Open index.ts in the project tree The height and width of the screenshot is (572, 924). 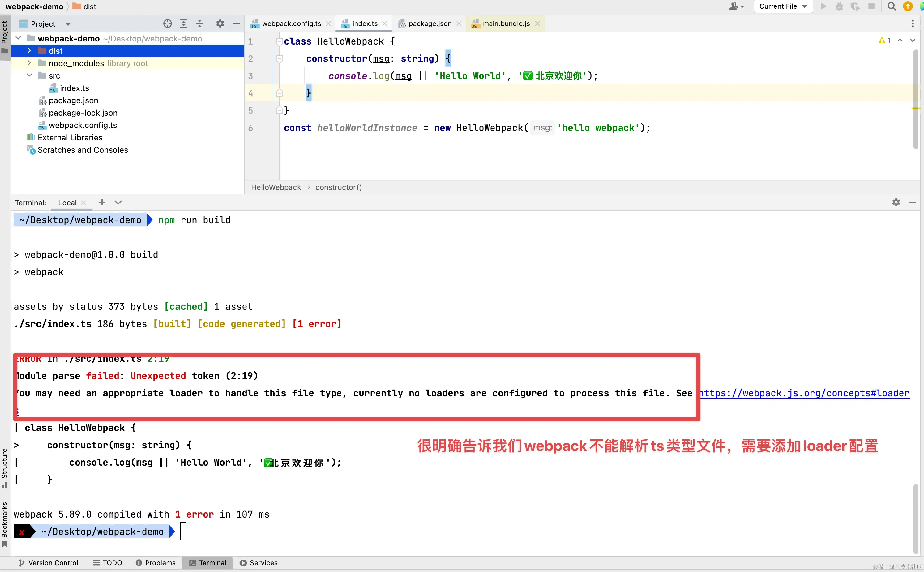click(x=74, y=88)
